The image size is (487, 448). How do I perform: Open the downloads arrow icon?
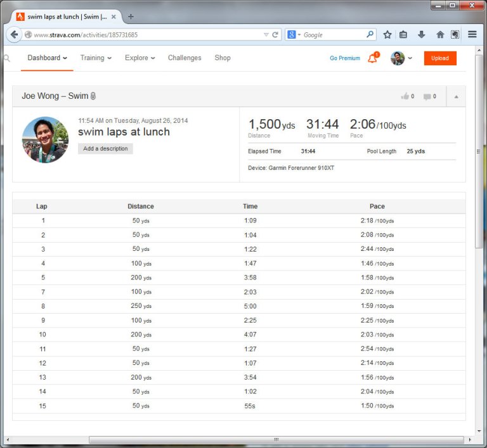pyautogui.click(x=421, y=34)
